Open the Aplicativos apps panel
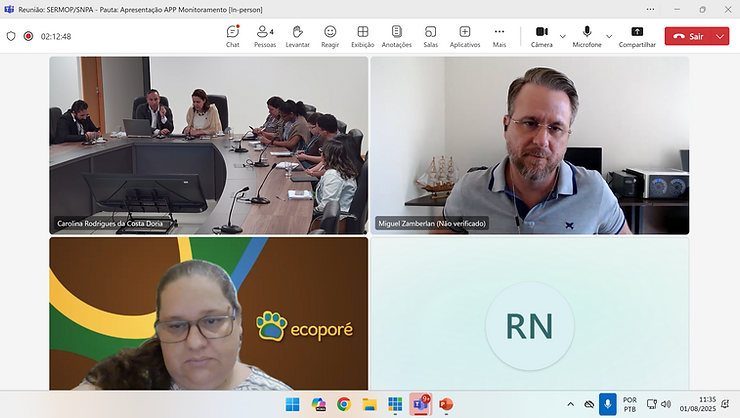 (465, 36)
